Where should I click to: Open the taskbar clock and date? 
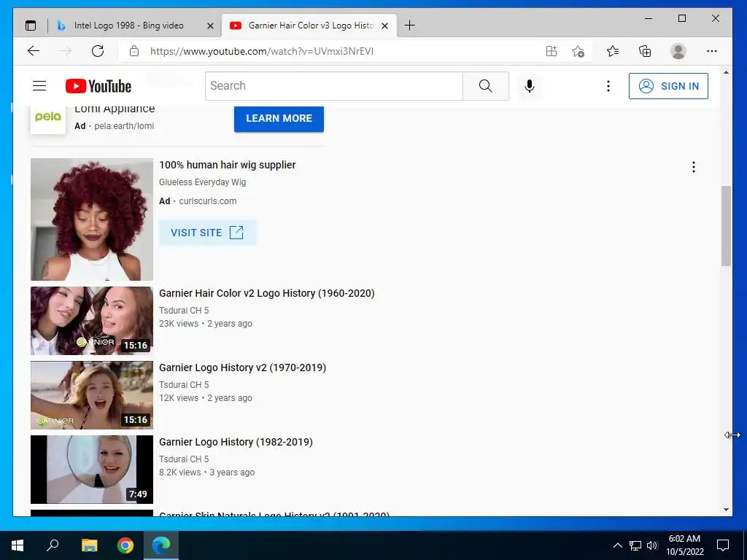coord(684,545)
